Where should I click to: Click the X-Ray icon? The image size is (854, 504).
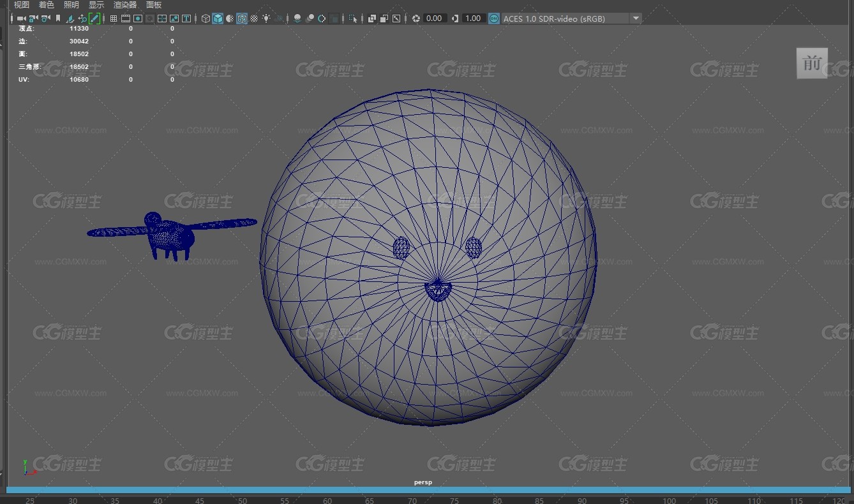[x=372, y=19]
